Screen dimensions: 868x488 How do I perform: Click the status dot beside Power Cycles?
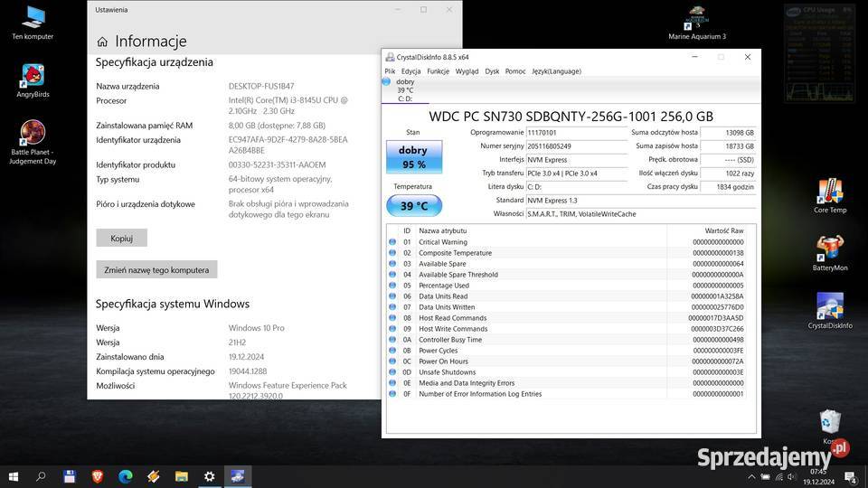(x=392, y=351)
